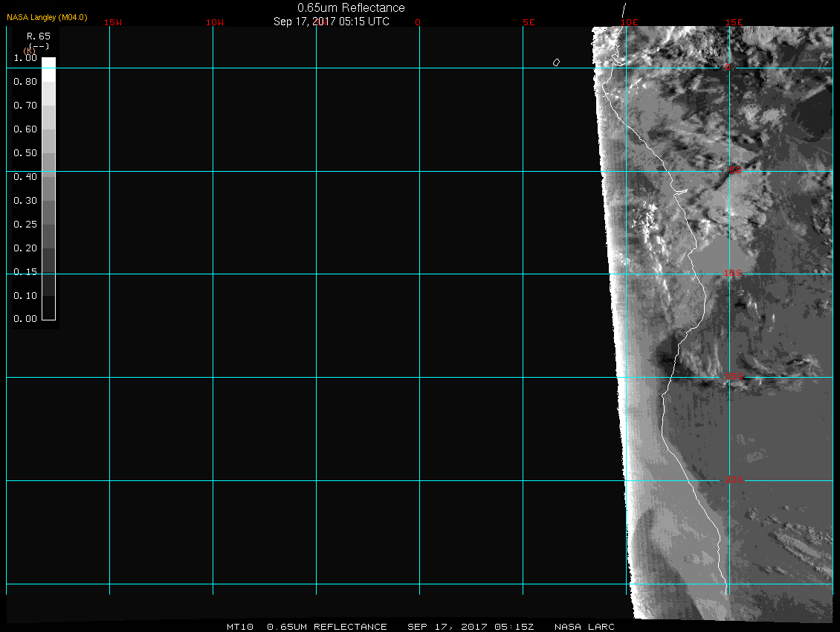Click the '10W' longitude label
The width and height of the screenshot is (840, 632).
(215, 22)
